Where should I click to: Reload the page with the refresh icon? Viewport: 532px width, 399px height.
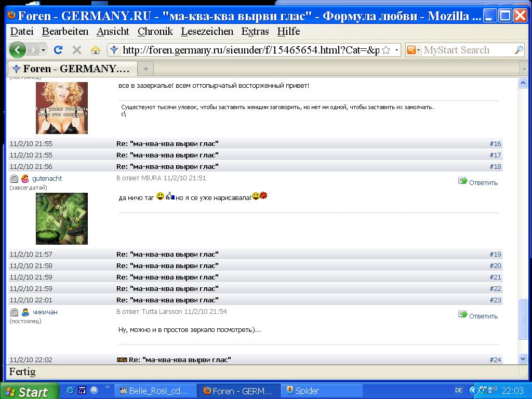58,50
